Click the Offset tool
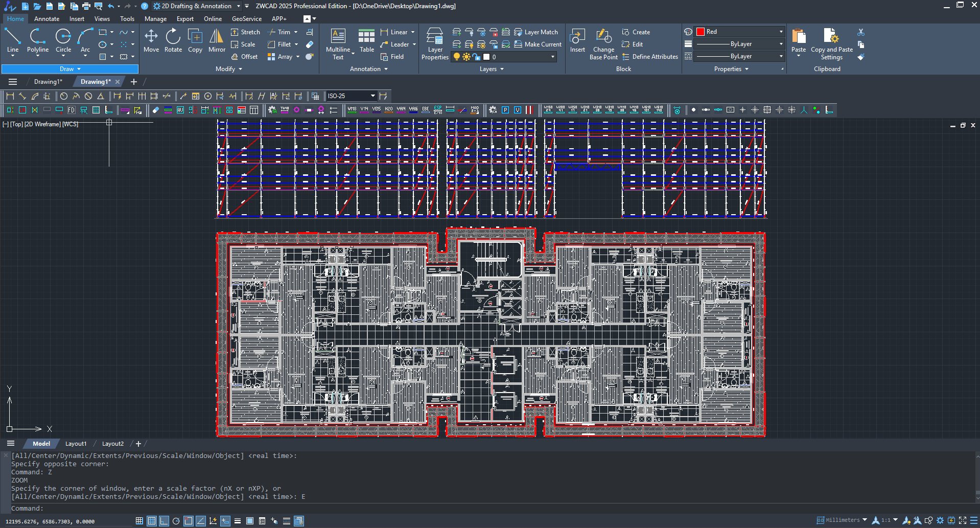 244,57
